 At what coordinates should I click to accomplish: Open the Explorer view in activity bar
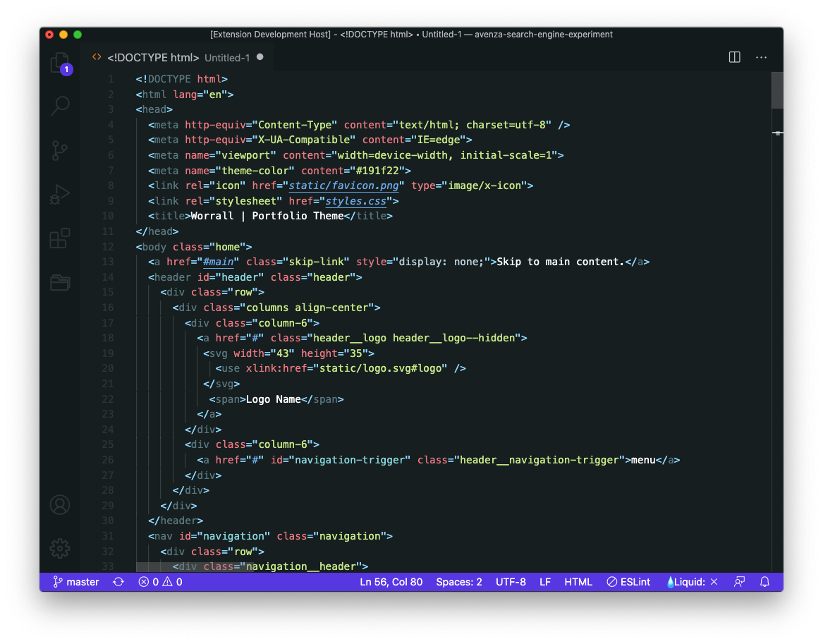(x=60, y=63)
